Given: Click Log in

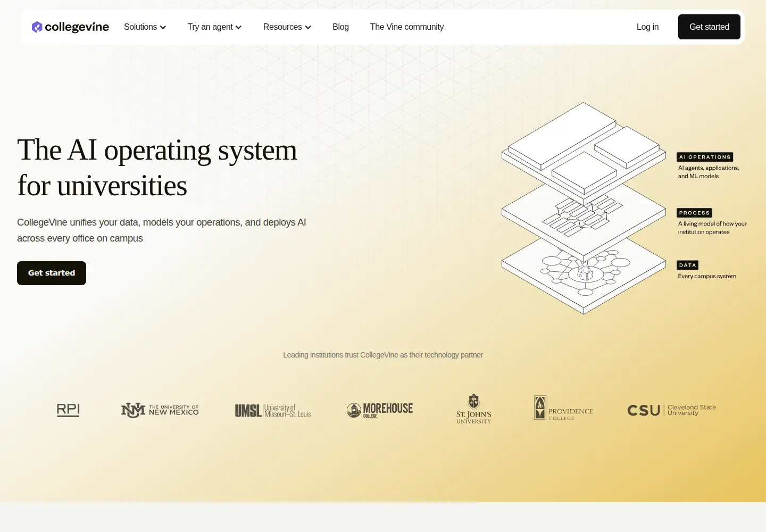Looking at the screenshot, I should (647, 27).
